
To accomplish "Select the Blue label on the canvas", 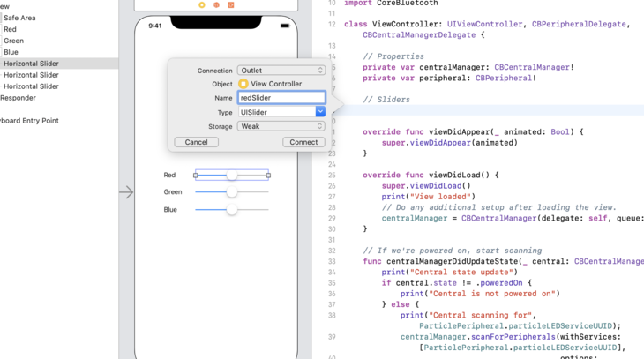I will pos(170,209).
